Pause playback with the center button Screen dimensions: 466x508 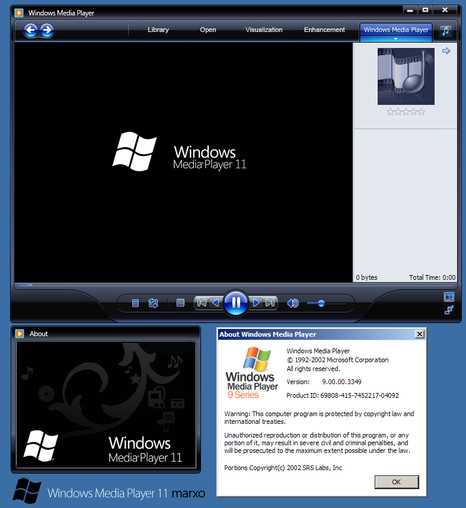(236, 303)
